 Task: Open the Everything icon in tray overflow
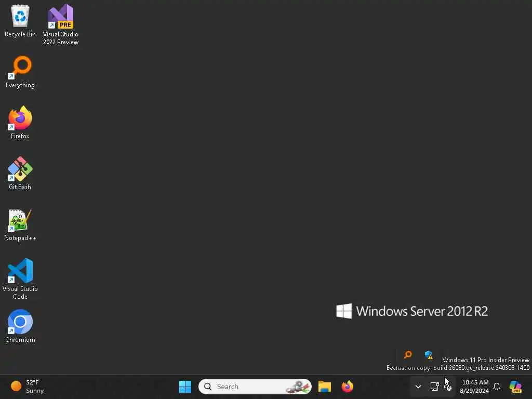[x=408, y=355]
